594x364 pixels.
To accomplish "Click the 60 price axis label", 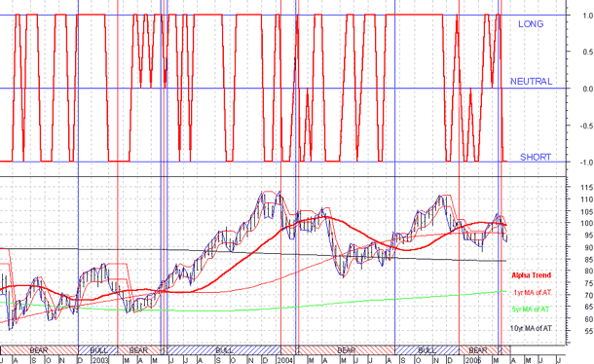I will pyautogui.click(x=589, y=319).
